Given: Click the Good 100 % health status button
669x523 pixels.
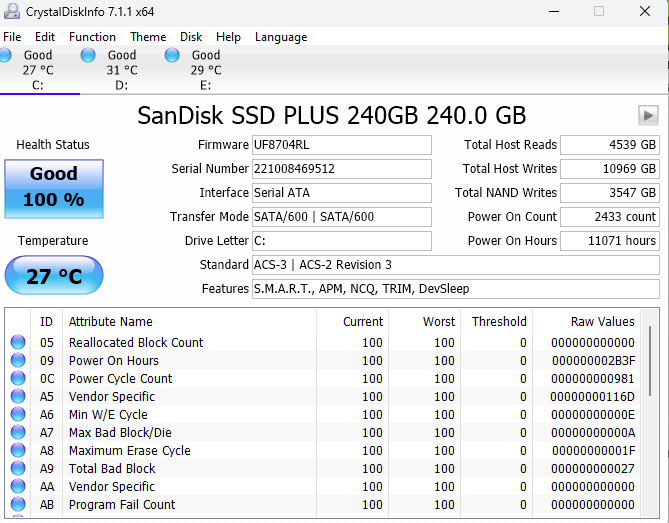Looking at the screenshot, I should coord(53,187).
